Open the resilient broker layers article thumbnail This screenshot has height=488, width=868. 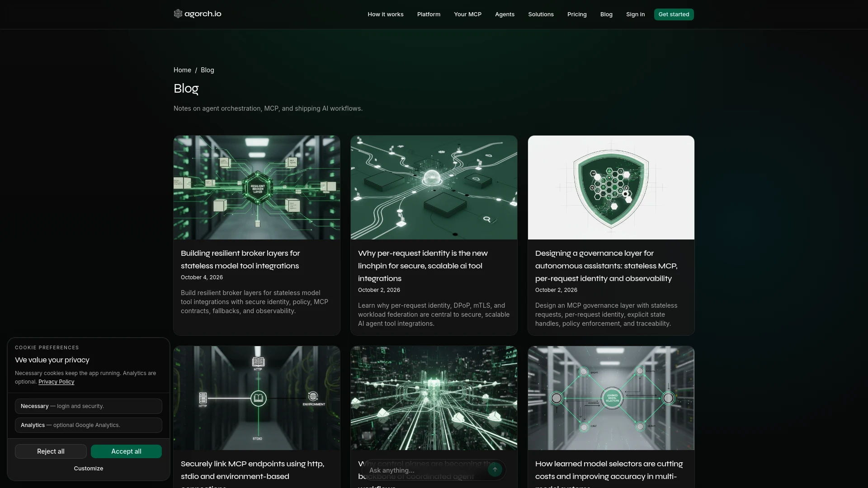[257, 188]
